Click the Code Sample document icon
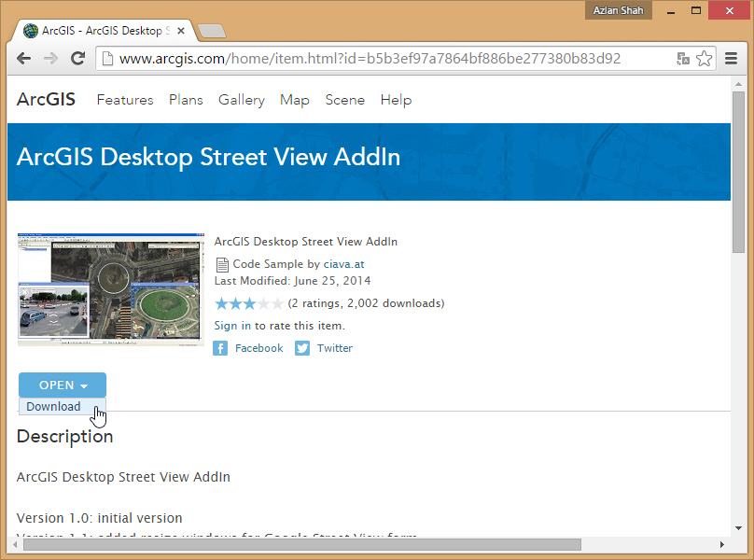 pos(222,265)
